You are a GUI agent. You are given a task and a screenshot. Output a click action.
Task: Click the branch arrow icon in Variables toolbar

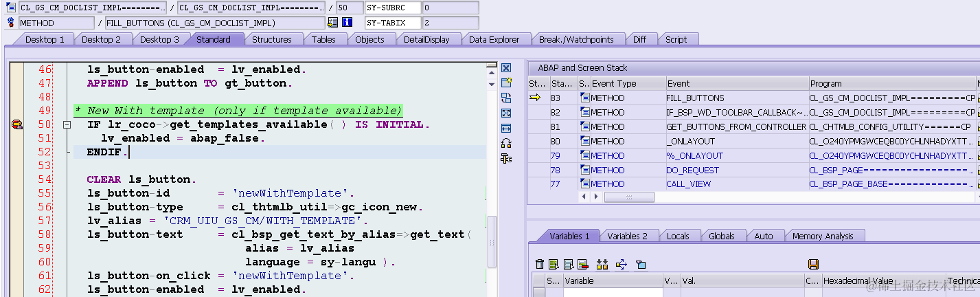(622, 264)
